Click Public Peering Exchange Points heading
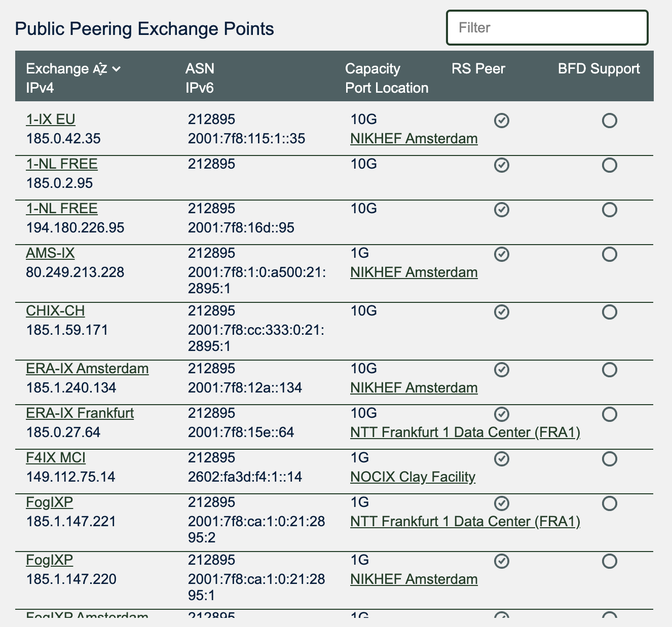This screenshot has height=627, width=672. pyautogui.click(x=144, y=28)
